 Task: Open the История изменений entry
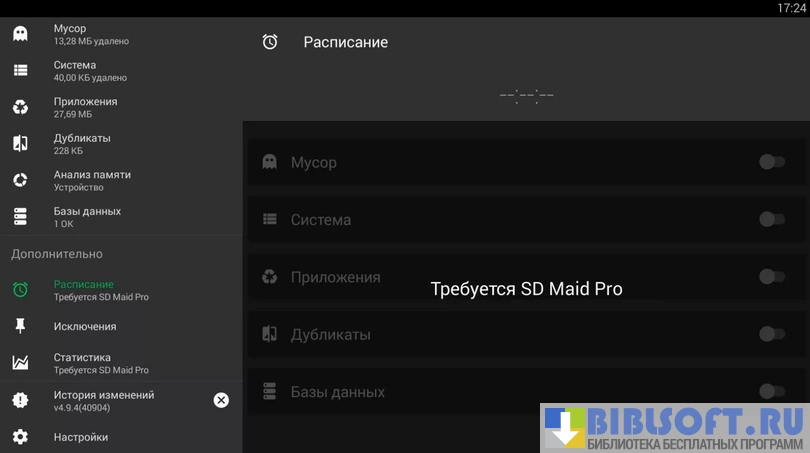[103, 400]
